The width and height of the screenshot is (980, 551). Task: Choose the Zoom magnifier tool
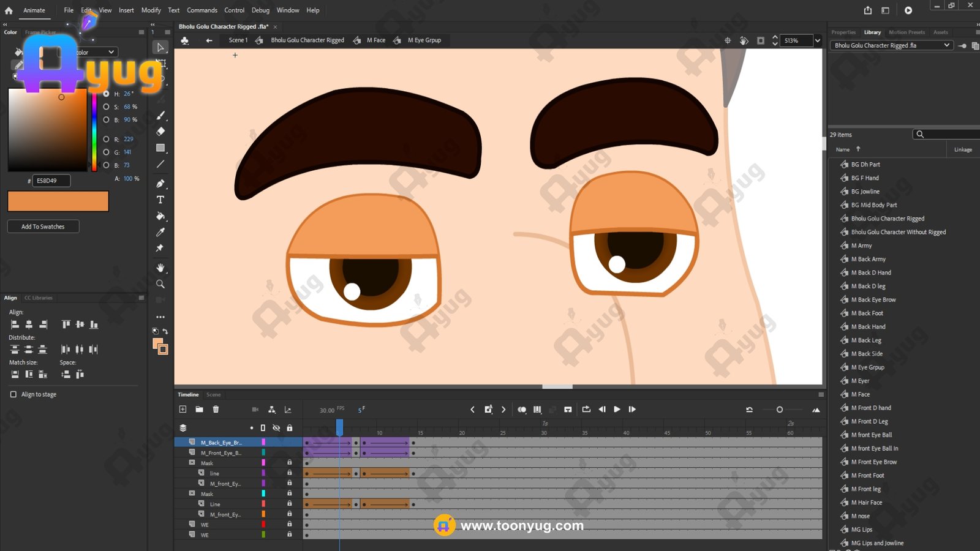(160, 284)
